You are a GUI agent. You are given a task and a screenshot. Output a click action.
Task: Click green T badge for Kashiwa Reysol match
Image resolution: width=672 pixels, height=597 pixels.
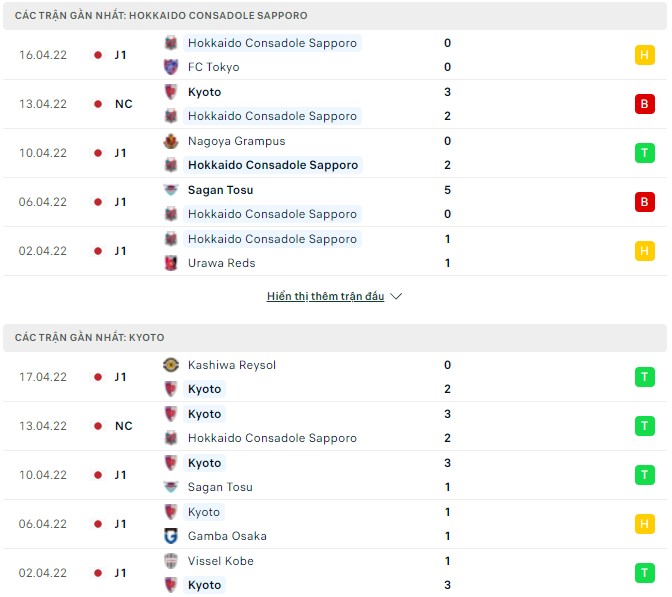tap(644, 377)
